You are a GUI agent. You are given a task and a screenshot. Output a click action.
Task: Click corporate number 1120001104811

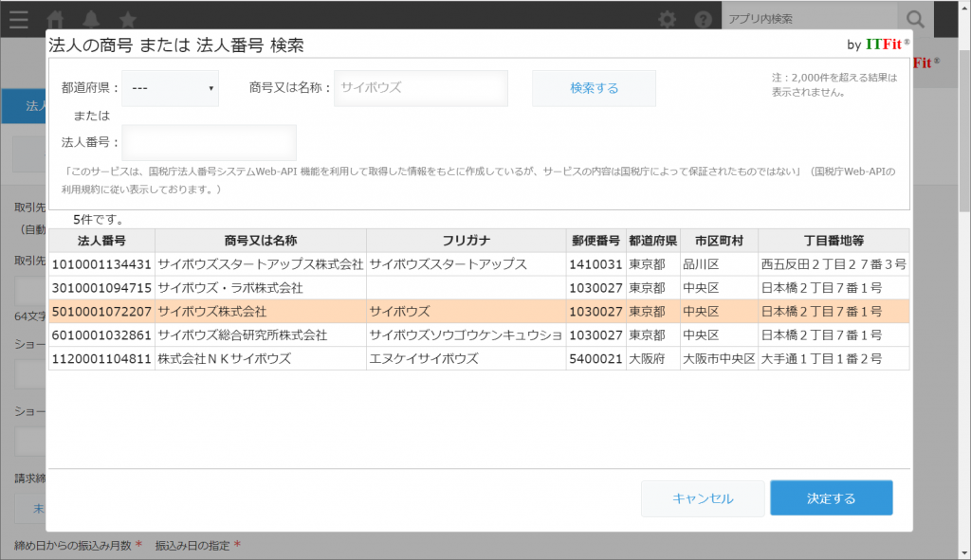pos(101,358)
